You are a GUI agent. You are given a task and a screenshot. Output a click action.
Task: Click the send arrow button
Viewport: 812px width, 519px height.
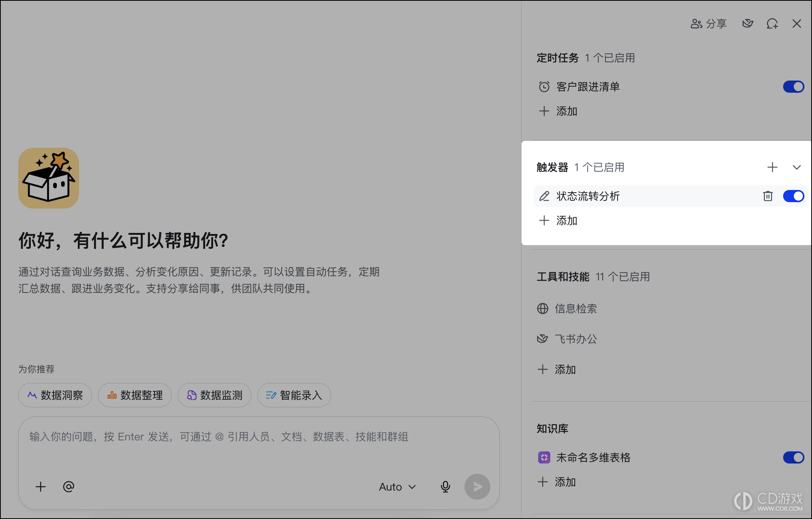click(477, 487)
